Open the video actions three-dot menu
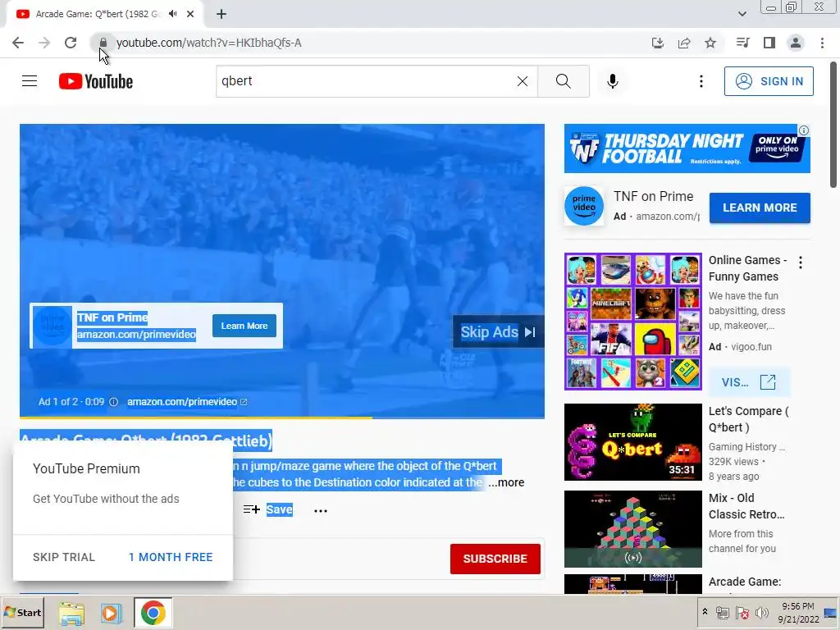Image resolution: width=840 pixels, height=630 pixels. 321,510
